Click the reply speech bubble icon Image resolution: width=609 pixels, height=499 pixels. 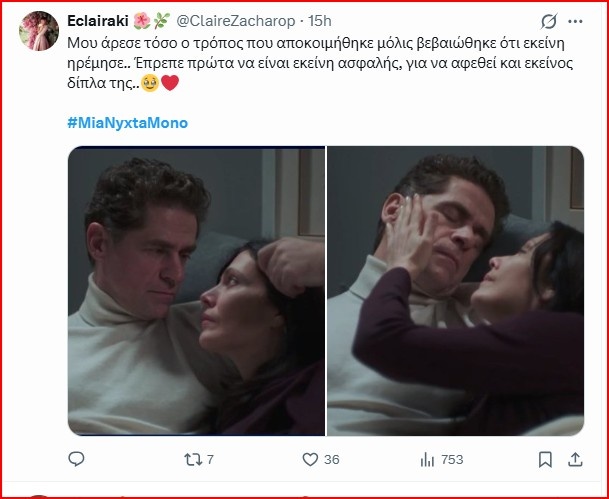[77, 460]
